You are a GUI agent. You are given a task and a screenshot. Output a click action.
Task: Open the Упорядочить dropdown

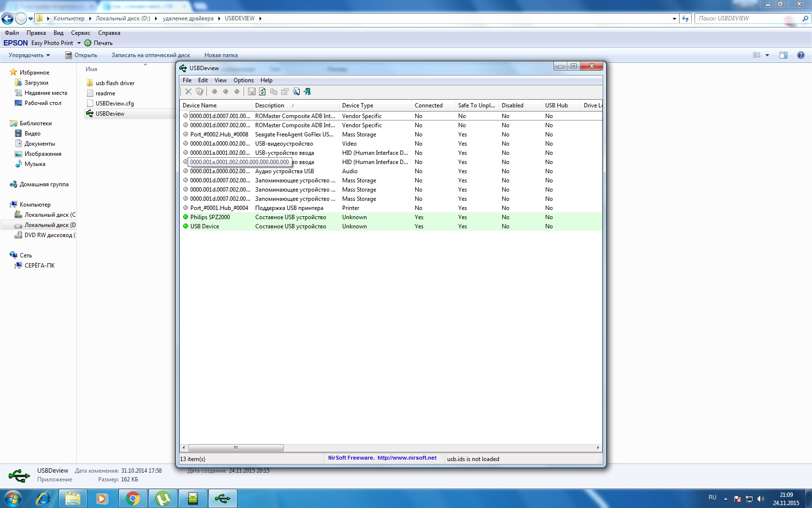[29, 55]
